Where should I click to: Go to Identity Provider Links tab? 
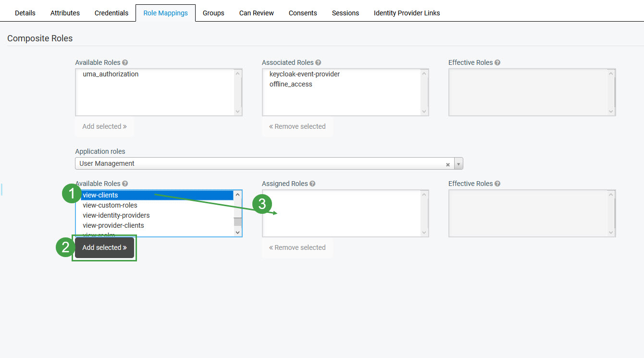(407, 13)
